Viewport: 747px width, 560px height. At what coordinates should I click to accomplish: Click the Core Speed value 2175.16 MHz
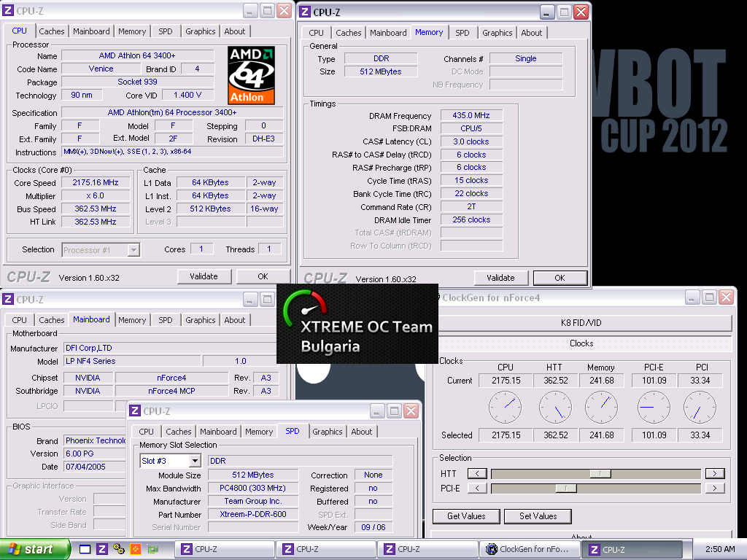pyautogui.click(x=96, y=183)
